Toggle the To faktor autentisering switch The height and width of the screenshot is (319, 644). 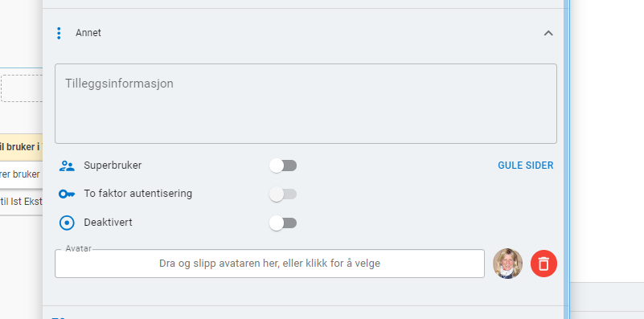(x=282, y=194)
